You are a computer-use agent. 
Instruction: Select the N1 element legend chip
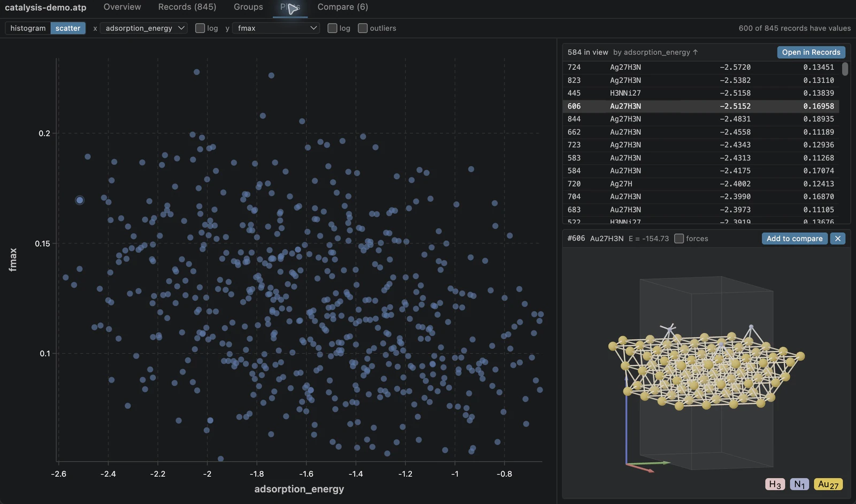click(799, 484)
